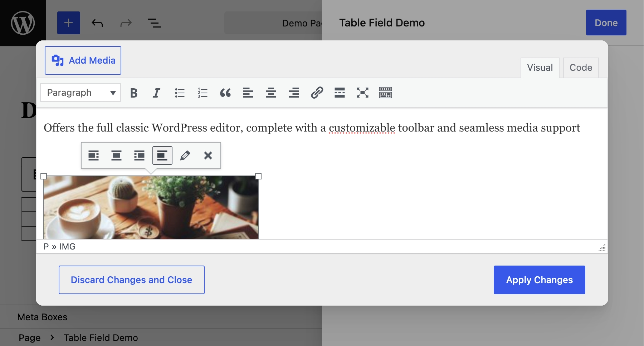The image size is (644, 346).
Task: Remove image with the X icon
Action: (x=208, y=155)
